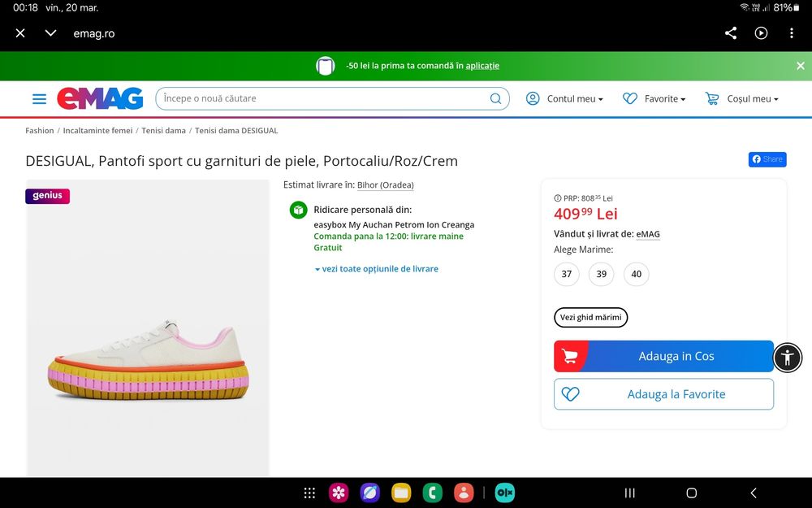Image resolution: width=812 pixels, height=508 pixels.
Task: Tap the share icon in browser bar
Action: click(731, 33)
